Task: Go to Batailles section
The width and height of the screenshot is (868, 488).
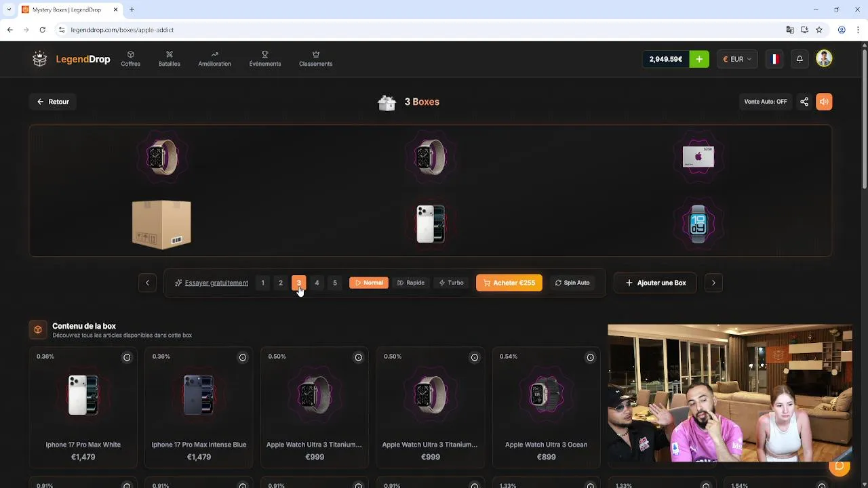Action: [169, 59]
